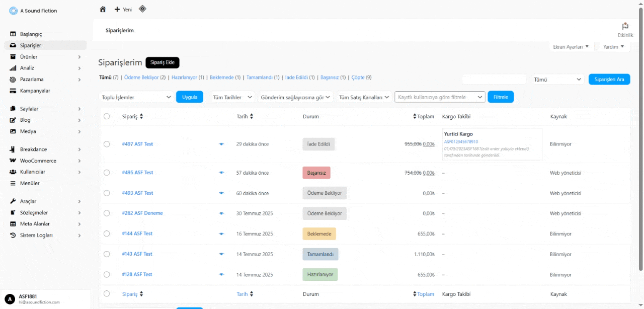The image size is (644, 309).
Task: Open Ürünler in the sidebar menu
Action: (29, 57)
